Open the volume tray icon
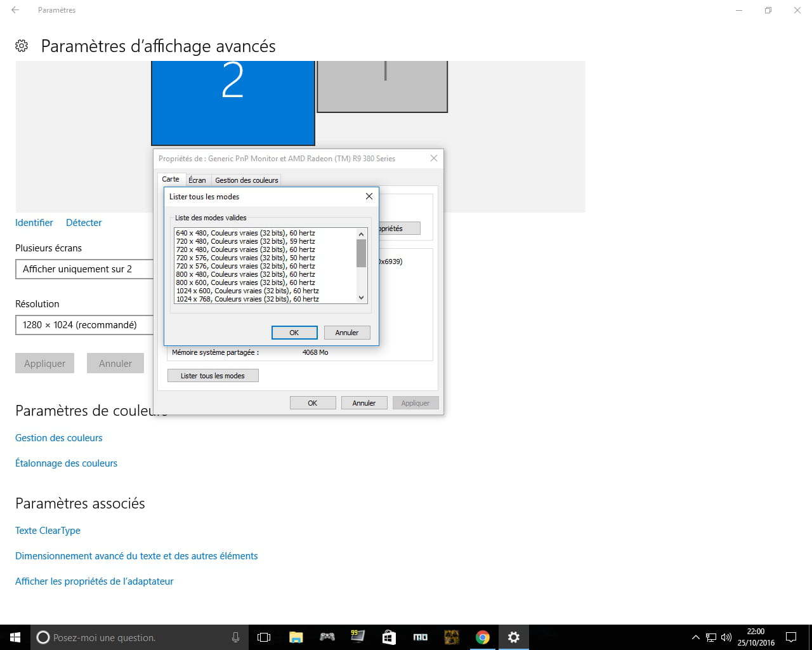 726,637
